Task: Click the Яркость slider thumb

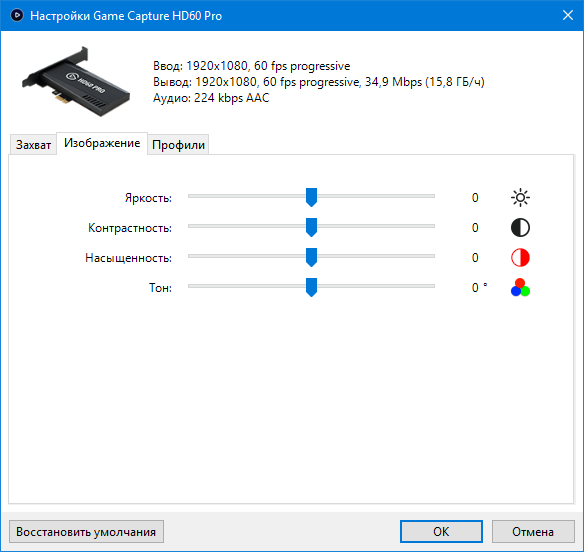Action: [311, 197]
